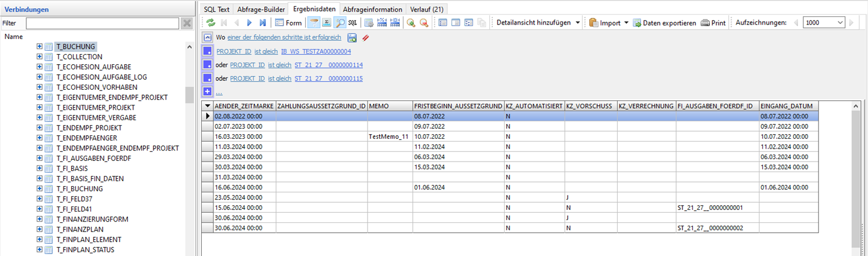
Task: Open the Abfrageinformation tab
Action: pyautogui.click(x=372, y=9)
